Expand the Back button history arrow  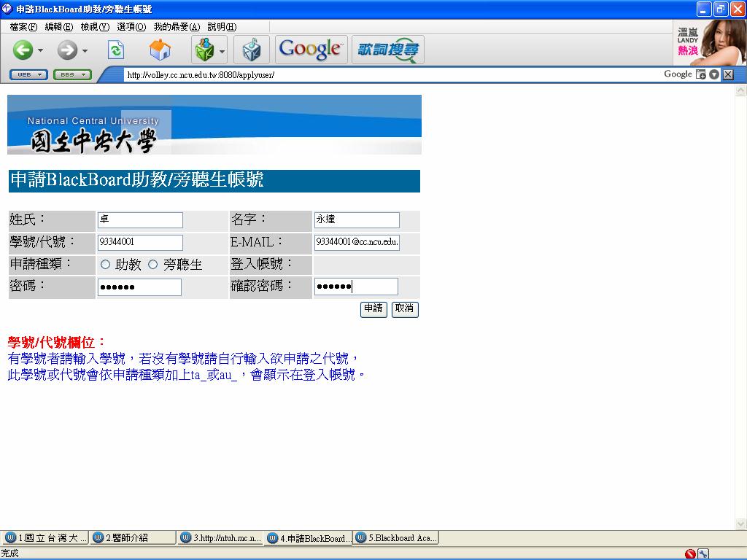[x=41, y=51]
